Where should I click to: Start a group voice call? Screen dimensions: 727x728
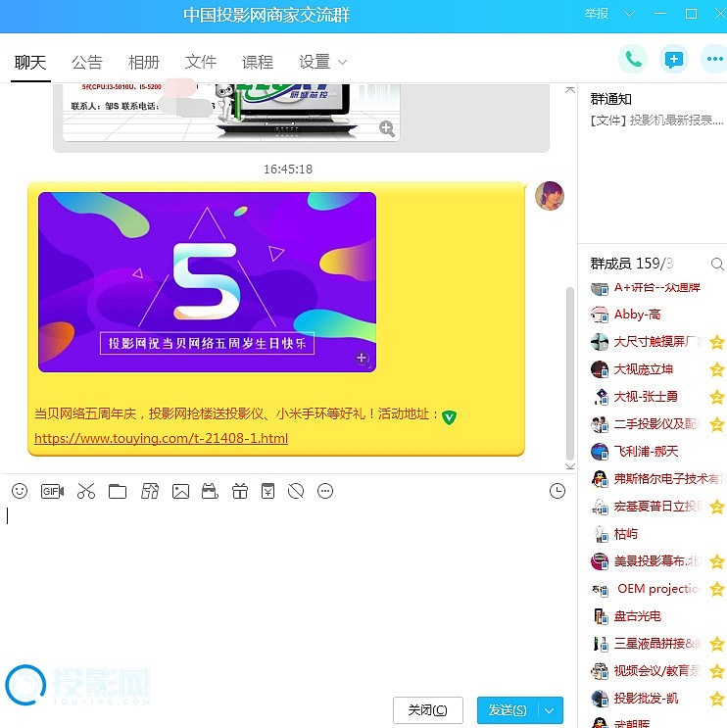(x=633, y=59)
